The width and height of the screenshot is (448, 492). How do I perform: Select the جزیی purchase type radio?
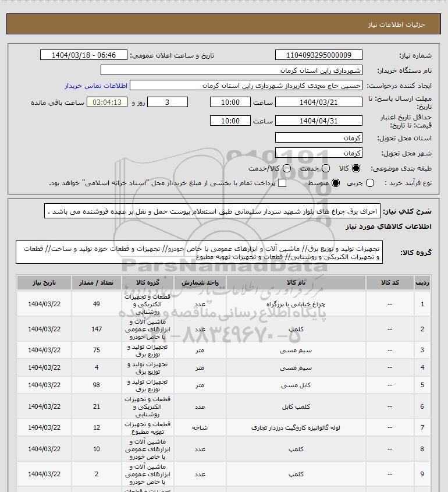point(370,183)
